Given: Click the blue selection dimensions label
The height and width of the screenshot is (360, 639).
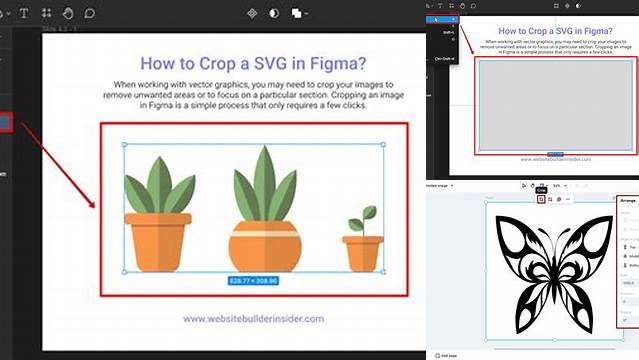Looking at the screenshot, I should [253, 281].
